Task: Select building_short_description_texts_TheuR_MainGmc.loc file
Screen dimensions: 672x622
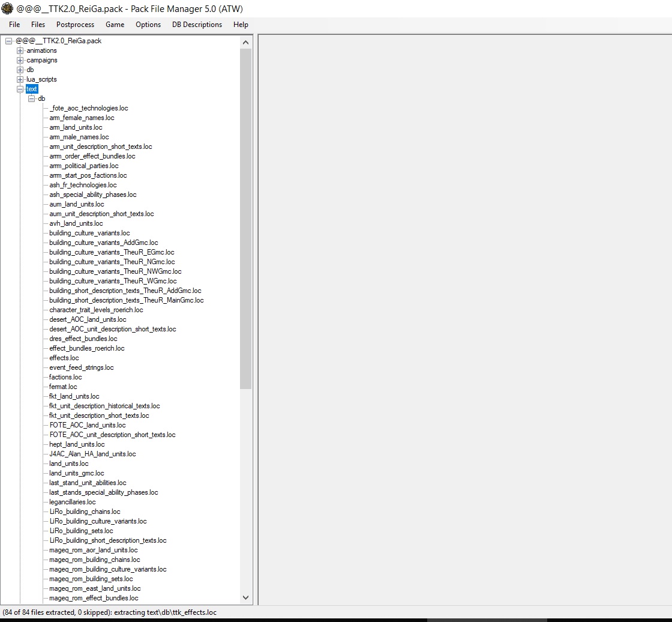Action: click(x=127, y=300)
